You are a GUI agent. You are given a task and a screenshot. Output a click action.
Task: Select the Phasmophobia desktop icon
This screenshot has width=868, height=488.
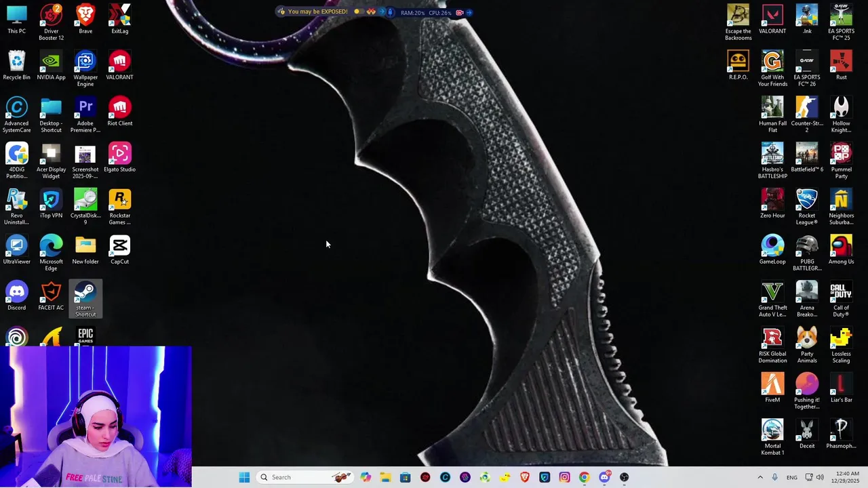pos(841,434)
